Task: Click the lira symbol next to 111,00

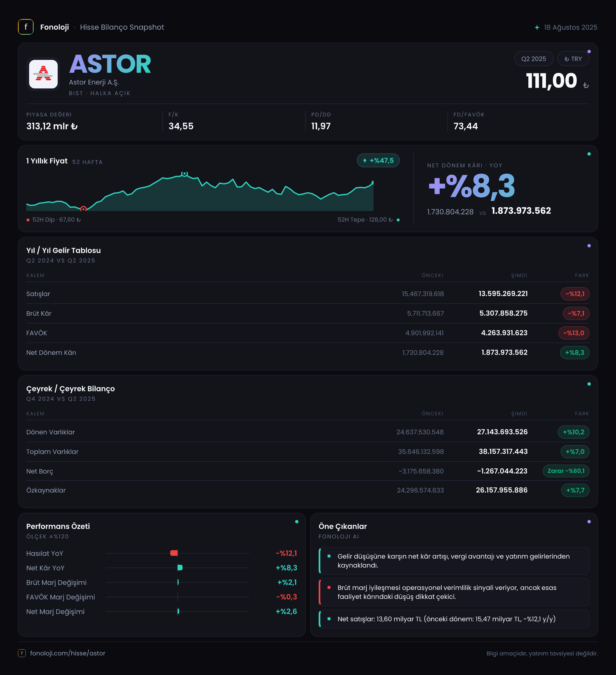Action: (x=585, y=85)
